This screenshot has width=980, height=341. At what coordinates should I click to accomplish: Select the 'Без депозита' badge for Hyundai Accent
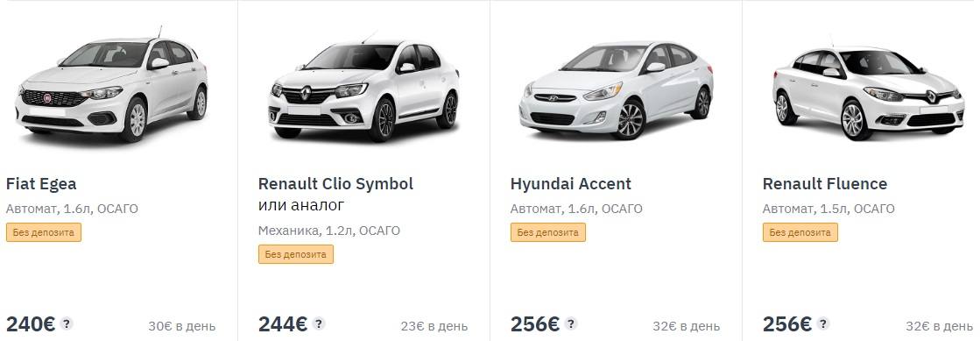548,232
